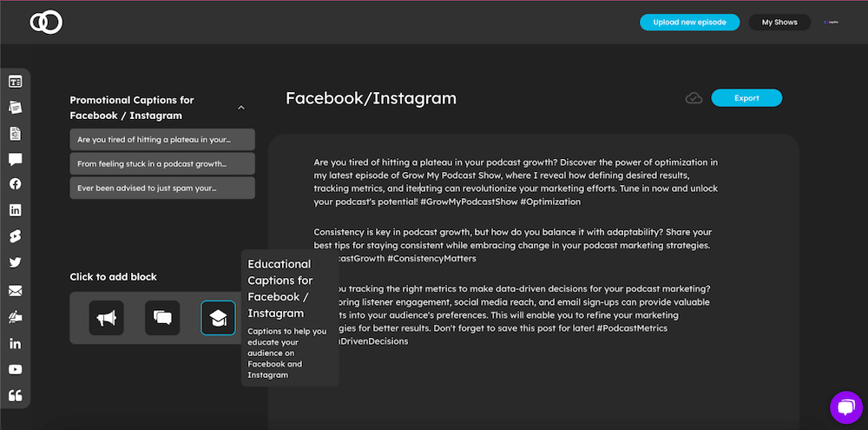Select the Twitter bird icon in sidebar
868x430 pixels.
(x=16, y=262)
